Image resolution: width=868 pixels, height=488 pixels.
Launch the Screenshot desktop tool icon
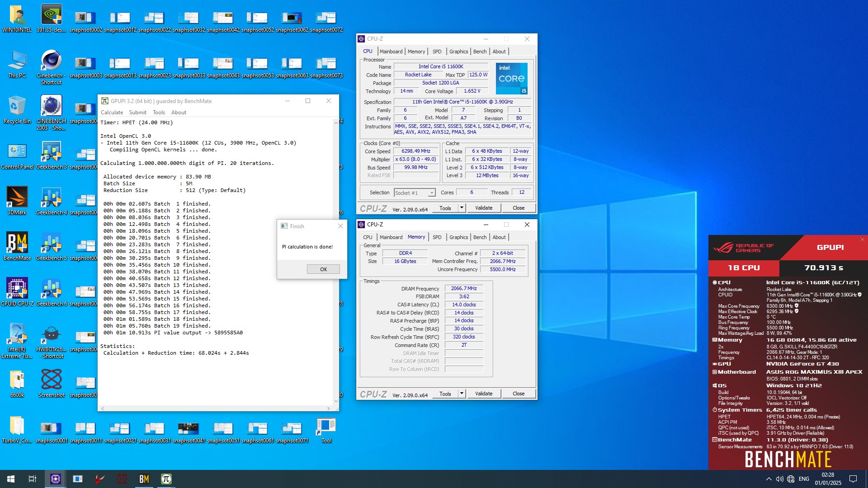click(x=52, y=384)
